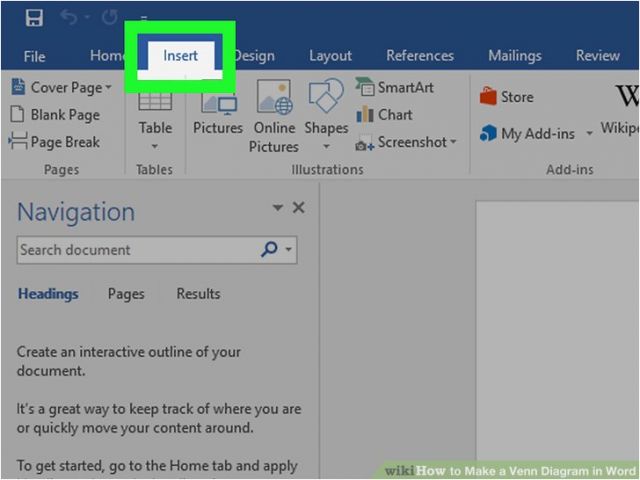Switch to Results in Navigation pane

[x=198, y=294]
